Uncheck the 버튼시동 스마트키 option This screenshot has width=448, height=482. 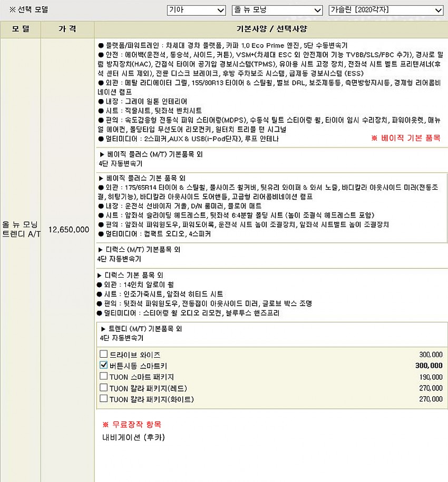(103, 366)
